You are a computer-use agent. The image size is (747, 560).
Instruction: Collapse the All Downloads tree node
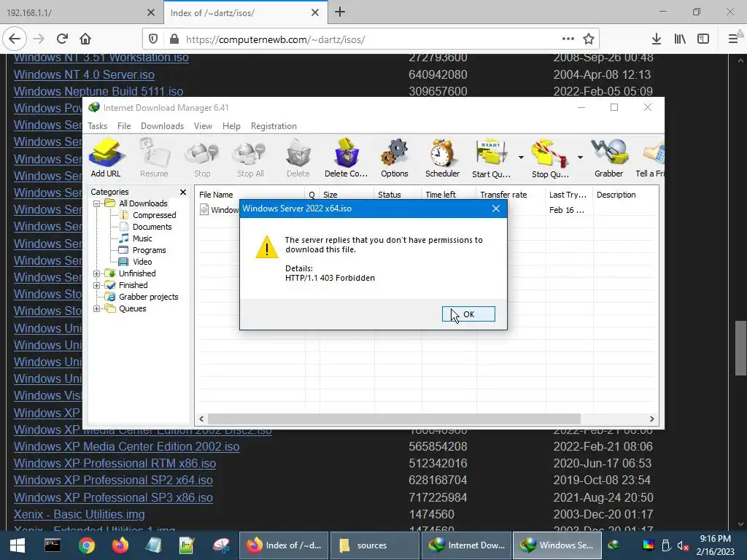coord(97,203)
